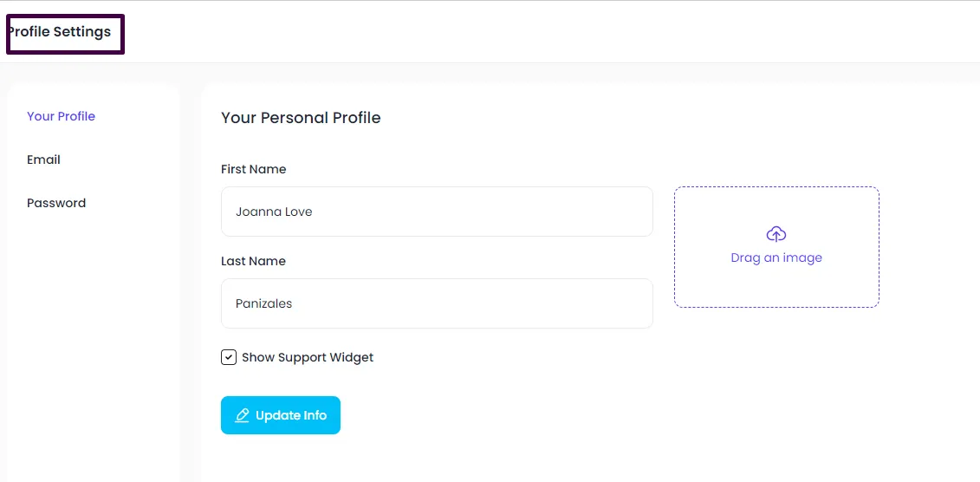Click the checkmark inside the support widget box
This screenshot has height=482, width=980.
(229, 357)
